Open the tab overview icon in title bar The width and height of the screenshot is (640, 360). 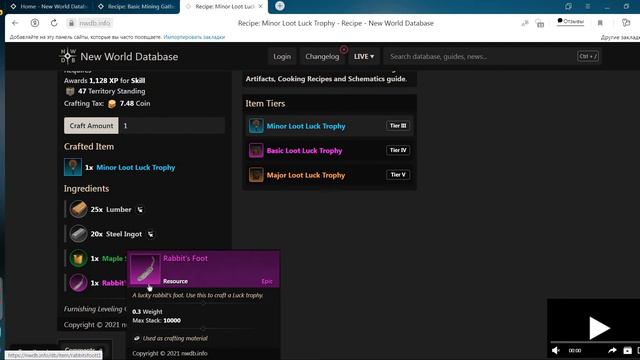click(x=568, y=6)
